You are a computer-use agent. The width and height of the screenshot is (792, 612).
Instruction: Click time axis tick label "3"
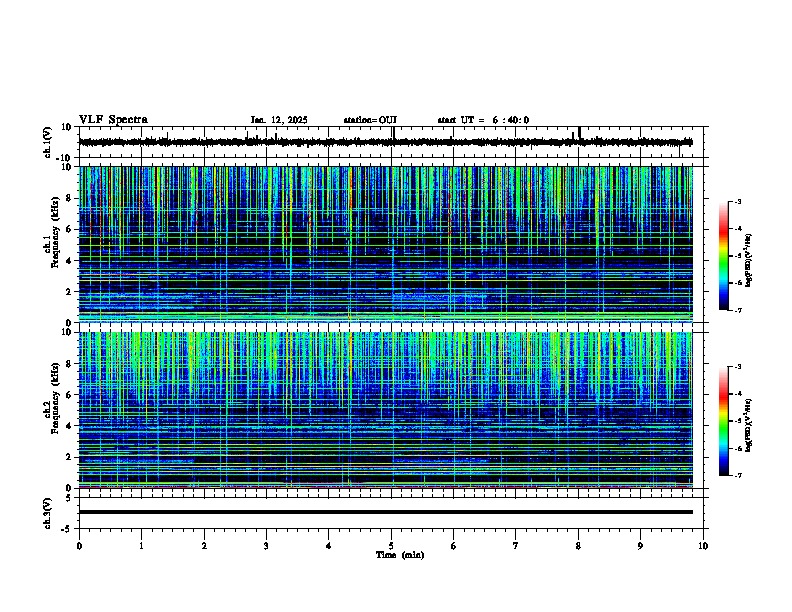coord(266,546)
